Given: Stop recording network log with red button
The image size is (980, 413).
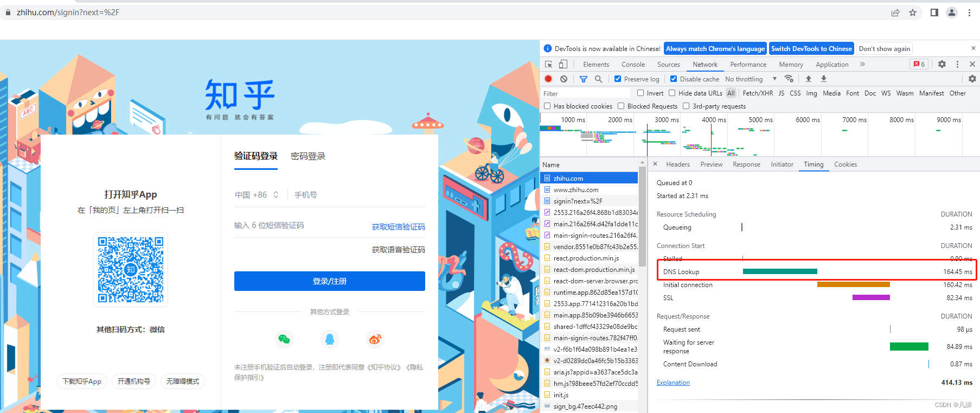Looking at the screenshot, I should click(548, 79).
